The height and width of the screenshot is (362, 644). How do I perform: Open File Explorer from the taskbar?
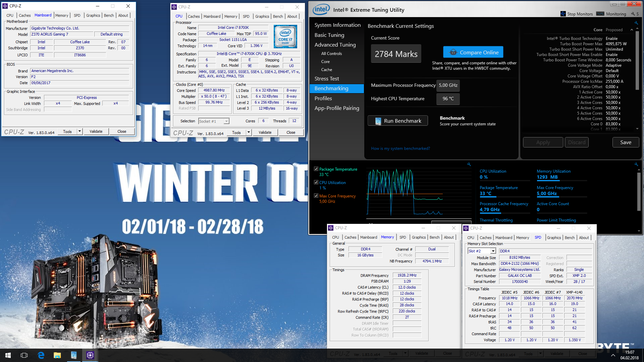[x=57, y=355]
